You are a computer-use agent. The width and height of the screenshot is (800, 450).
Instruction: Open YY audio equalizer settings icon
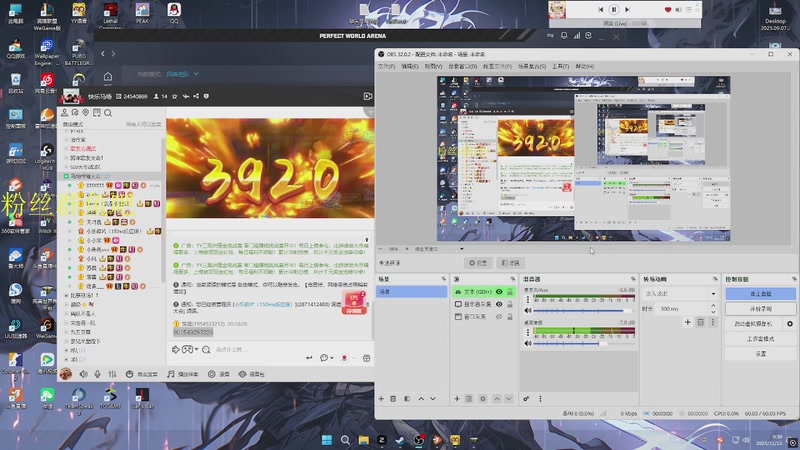112,374
